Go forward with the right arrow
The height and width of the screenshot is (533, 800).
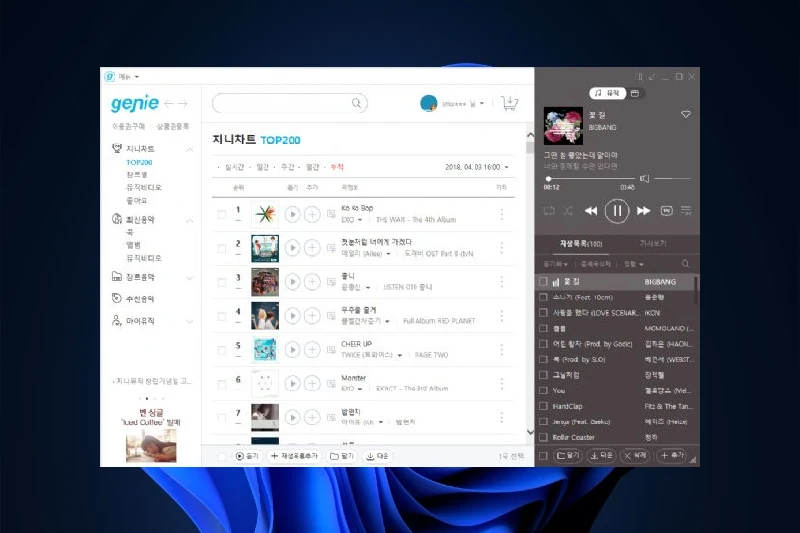pos(183,104)
